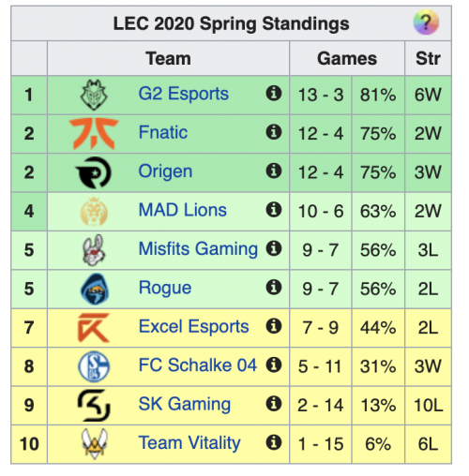Click the Excel Esports info icon
The width and height of the screenshot is (469, 476).
click(274, 326)
